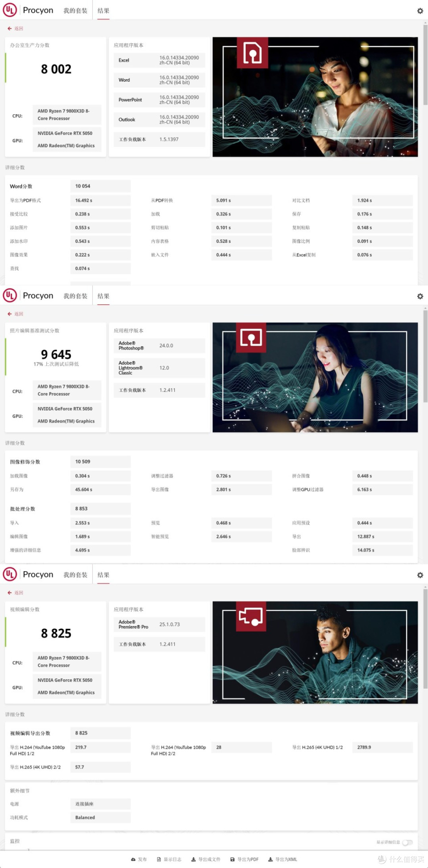Click Excel version row
This screenshot has height=868, width=428.
click(159, 60)
